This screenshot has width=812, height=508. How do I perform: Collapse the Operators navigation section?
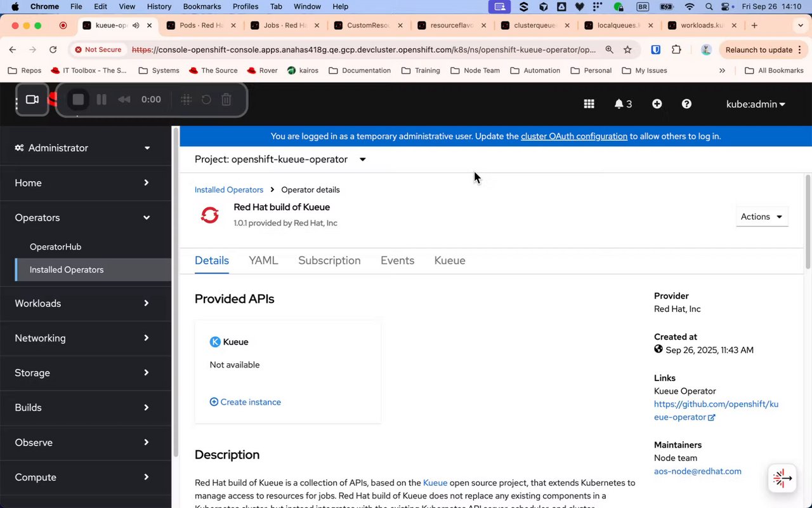coord(86,218)
